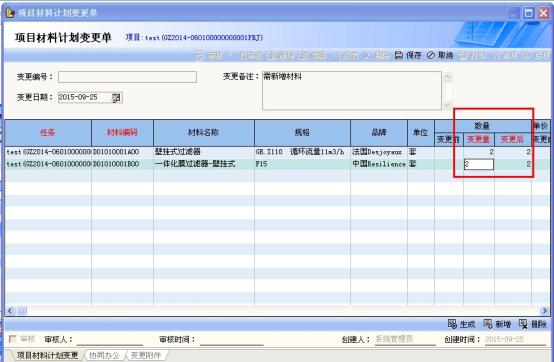Click the 法国Desjoyaux brand cell
The height and width of the screenshot is (362, 554).
(379, 152)
